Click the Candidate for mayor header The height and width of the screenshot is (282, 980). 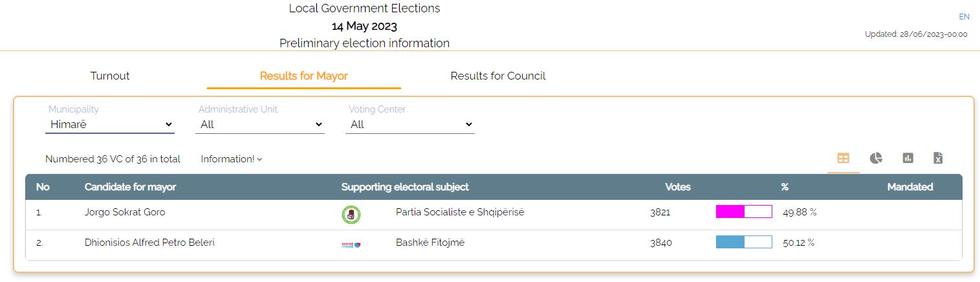(130, 187)
